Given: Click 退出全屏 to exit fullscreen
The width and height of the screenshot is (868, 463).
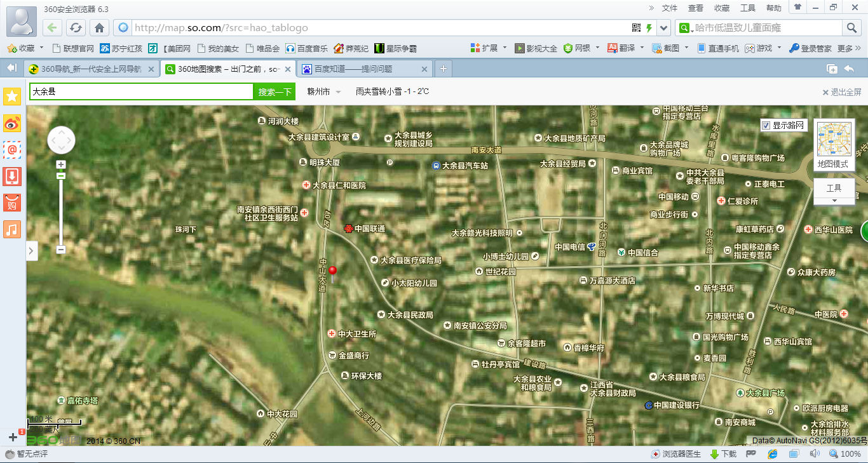Looking at the screenshot, I should (842, 92).
